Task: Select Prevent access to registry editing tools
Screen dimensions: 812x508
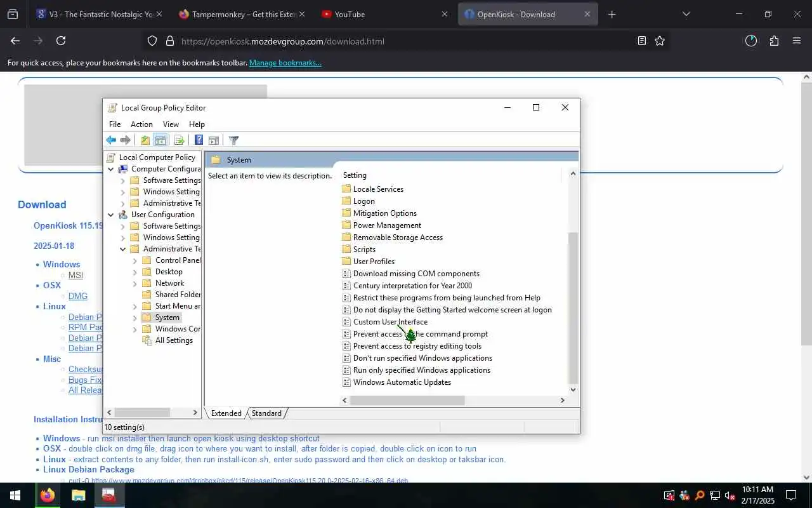Action: tap(417, 346)
